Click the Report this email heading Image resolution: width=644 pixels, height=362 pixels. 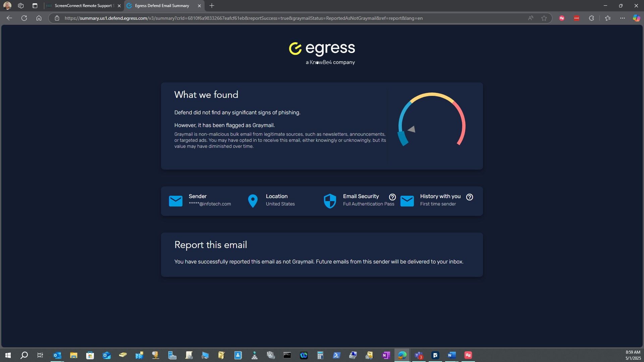211,245
